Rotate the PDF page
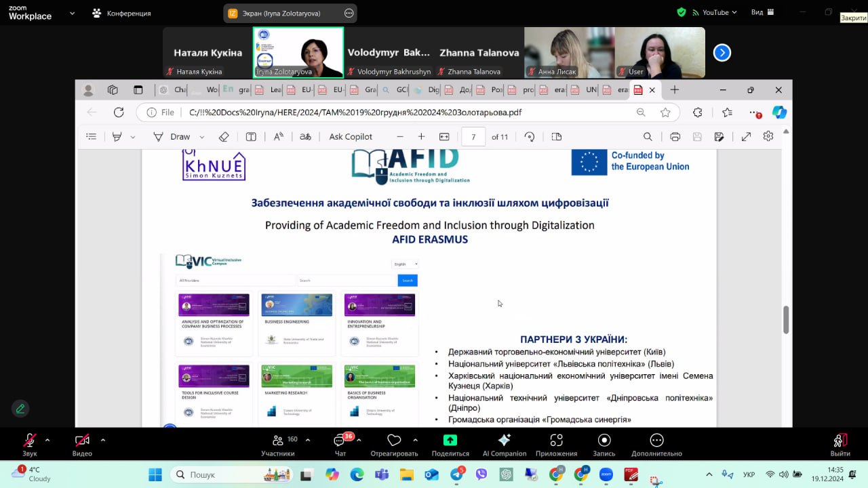 tap(530, 137)
